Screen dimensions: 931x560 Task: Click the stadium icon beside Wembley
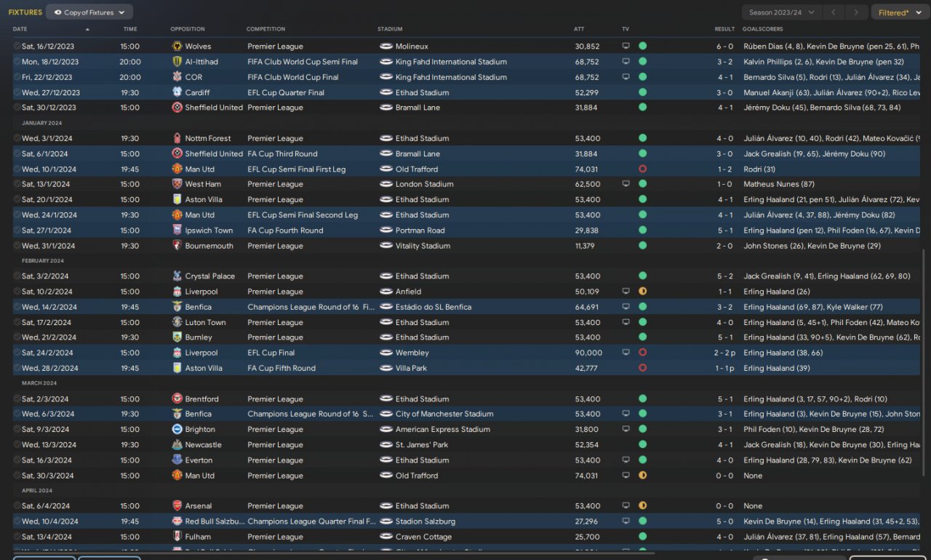pyautogui.click(x=386, y=353)
